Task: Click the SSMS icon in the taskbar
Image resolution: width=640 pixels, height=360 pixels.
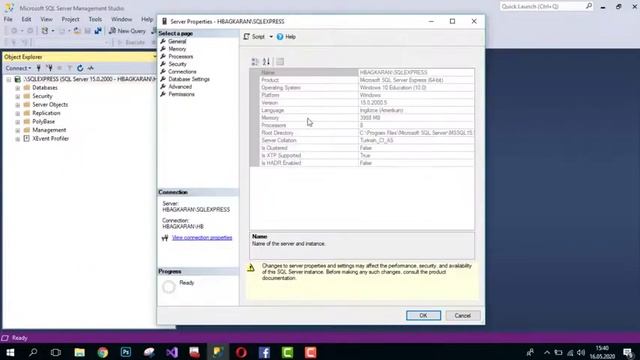Action: coord(218,352)
